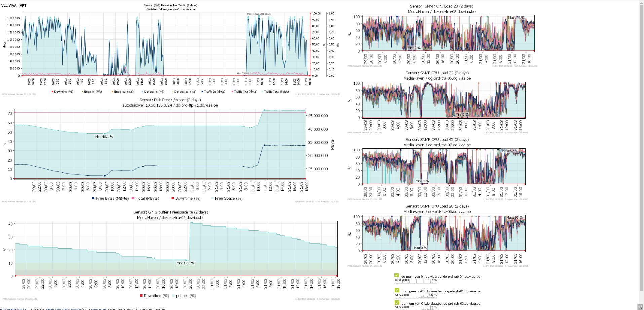
Task: Click Downtime (%) in the GPFS buffer legend
Action: pos(154,296)
